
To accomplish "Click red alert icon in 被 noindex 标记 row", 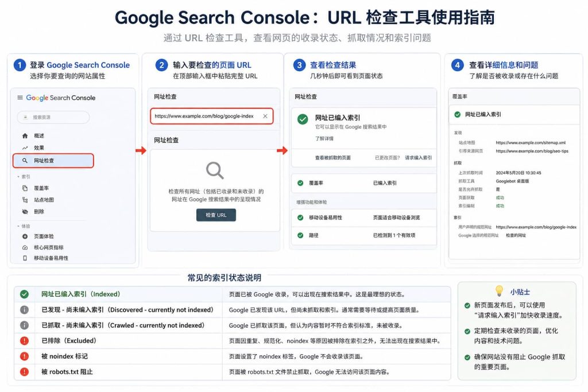I will 24,356.
